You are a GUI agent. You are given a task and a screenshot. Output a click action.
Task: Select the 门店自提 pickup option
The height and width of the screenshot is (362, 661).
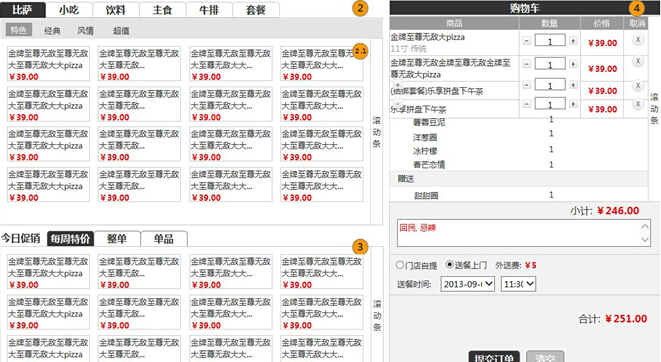[x=400, y=265]
